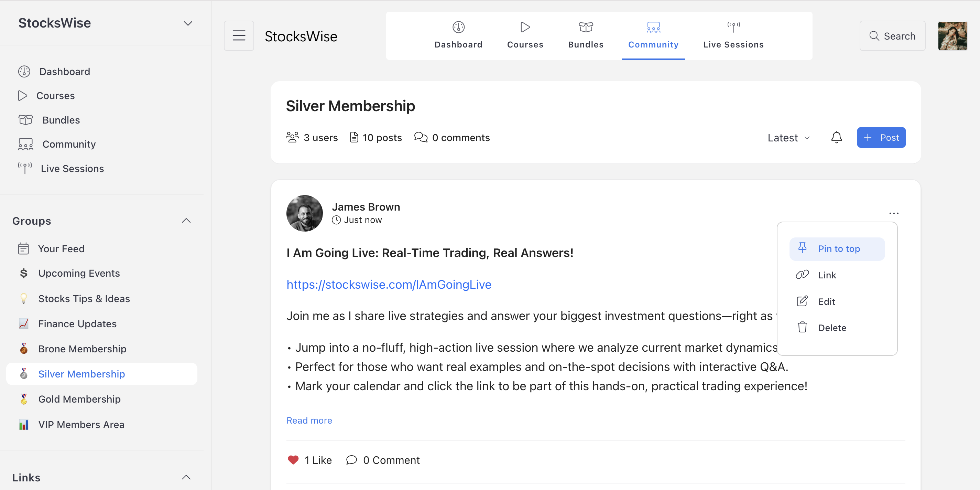Viewport: 980px width, 490px height.
Task: Select Pin to top in menu
Action: 837,249
